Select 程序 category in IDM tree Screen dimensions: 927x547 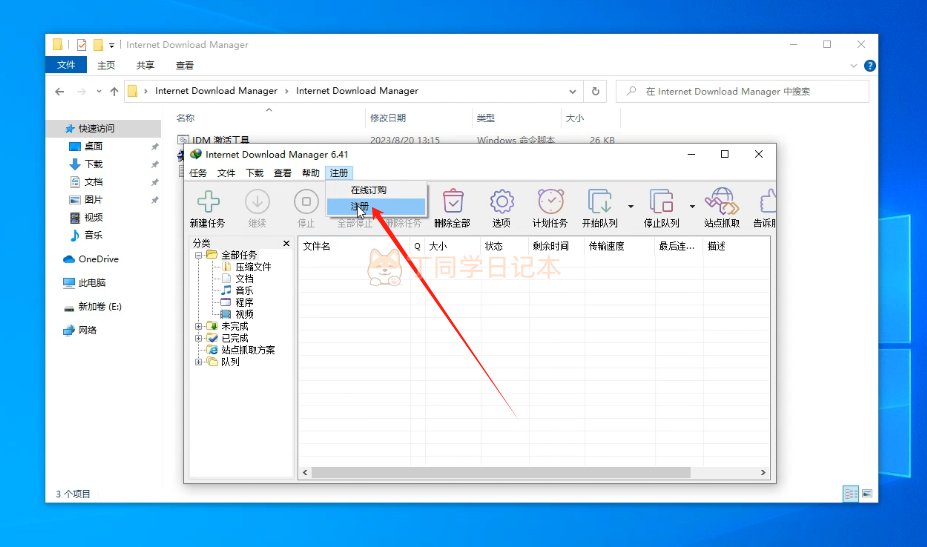click(x=244, y=302)
